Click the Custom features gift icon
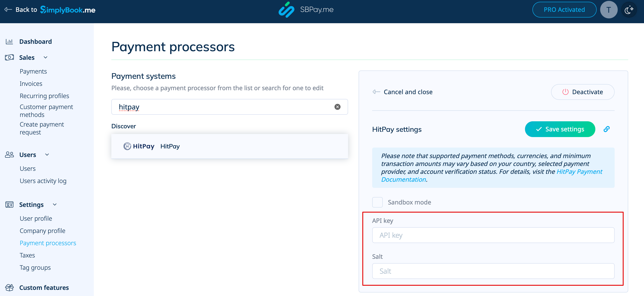Screen dimensions: 644x296 tap(9, 287)
